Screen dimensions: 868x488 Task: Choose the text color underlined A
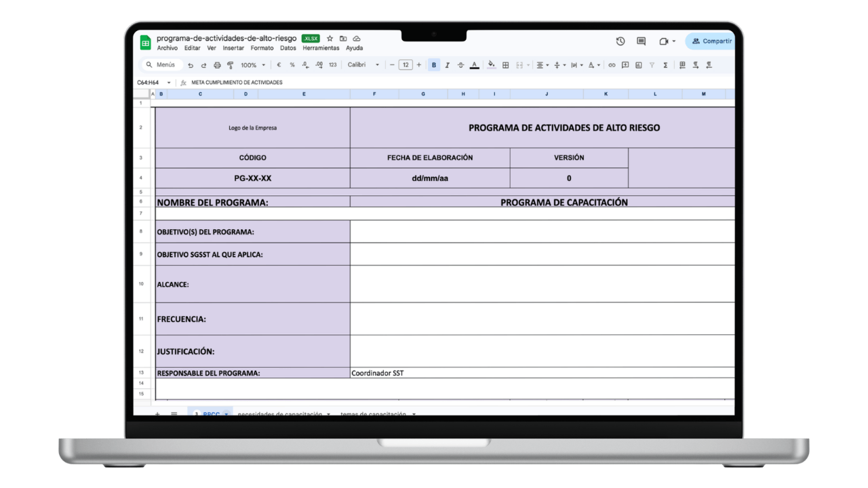[x=475, y=65]
